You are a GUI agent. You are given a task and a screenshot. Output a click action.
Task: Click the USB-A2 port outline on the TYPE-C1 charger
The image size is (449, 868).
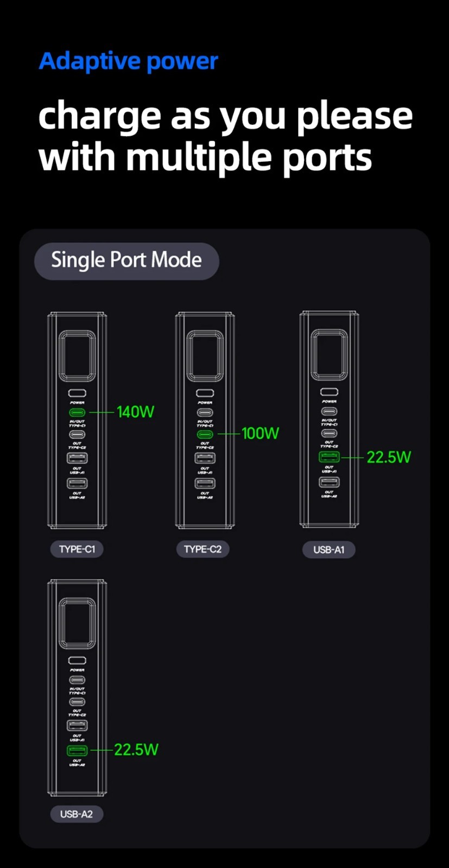coord(77,482)
